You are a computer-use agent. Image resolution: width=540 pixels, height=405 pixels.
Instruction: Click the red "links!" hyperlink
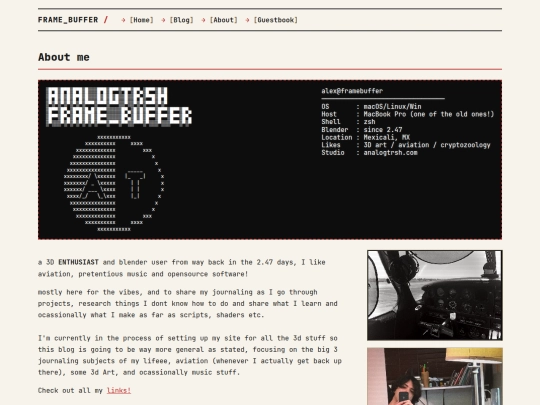pos(119,391)
